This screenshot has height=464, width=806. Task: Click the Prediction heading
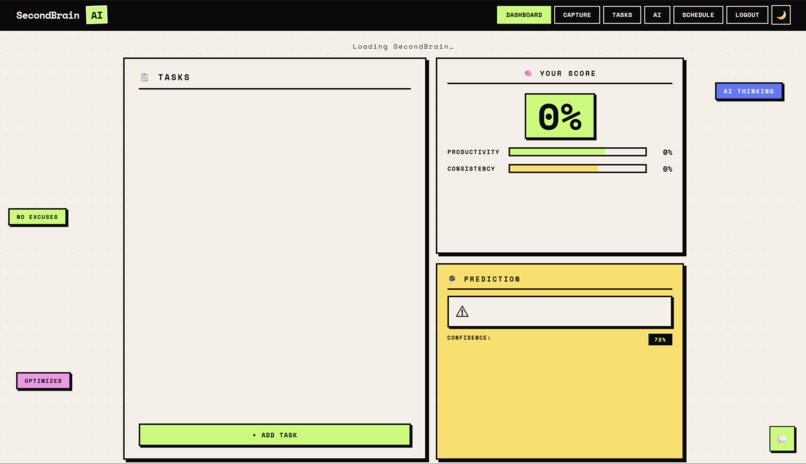(492, 279)
